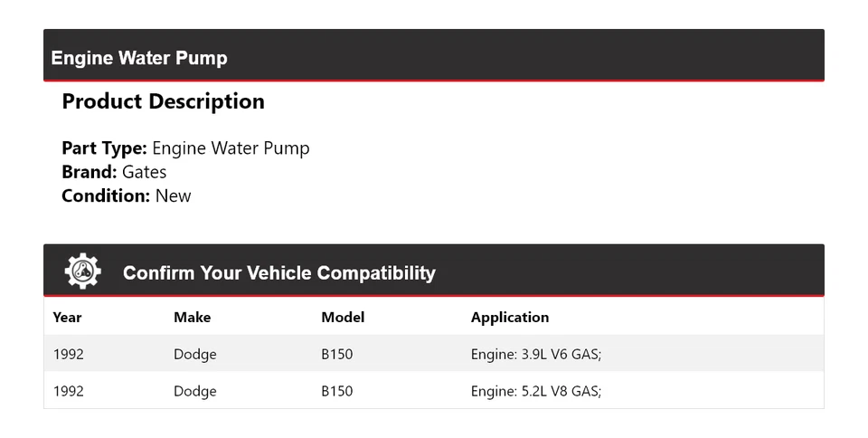Select the Engine: 3.9L V6 GAS cell
Image resolution: width=868 pixels, height=438 pixels.
click(x=535, y=355)
